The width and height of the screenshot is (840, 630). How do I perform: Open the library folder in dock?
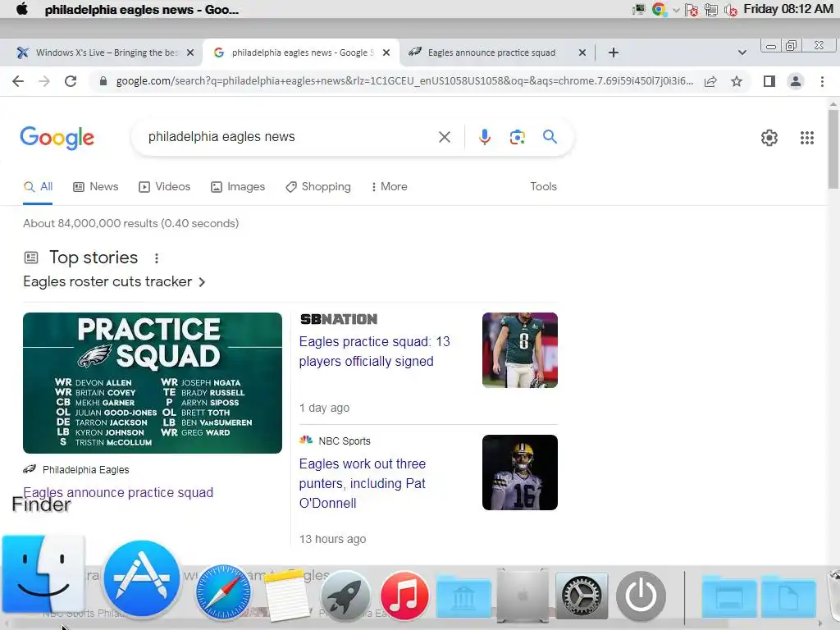click(463, 596)
